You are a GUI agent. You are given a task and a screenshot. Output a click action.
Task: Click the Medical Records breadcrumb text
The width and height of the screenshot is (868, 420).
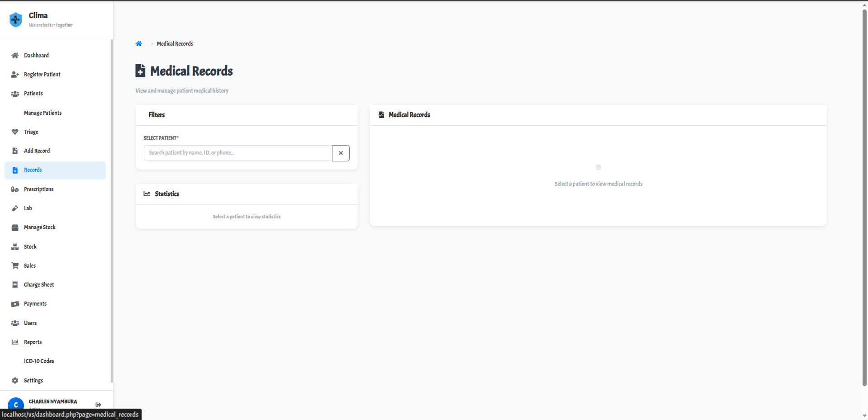[175, 44]
